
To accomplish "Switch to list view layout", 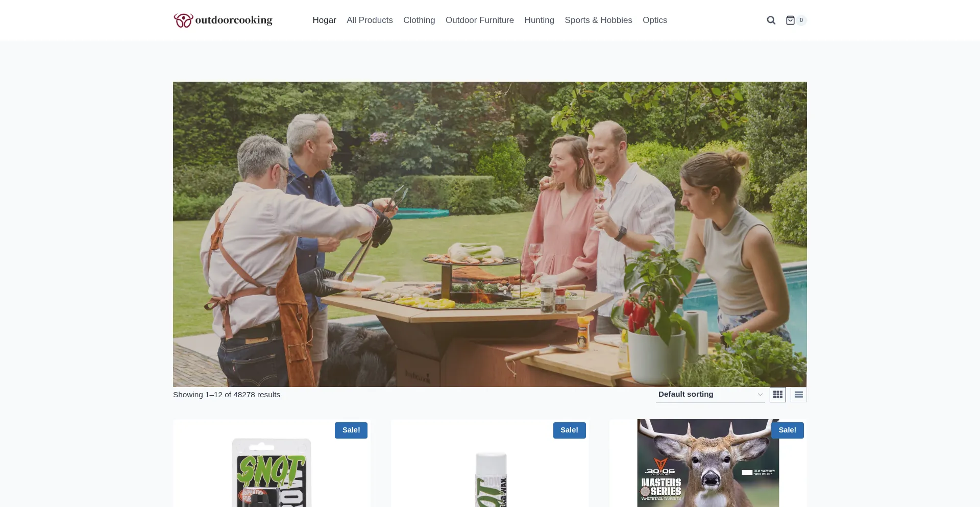I will pos(799,395).
